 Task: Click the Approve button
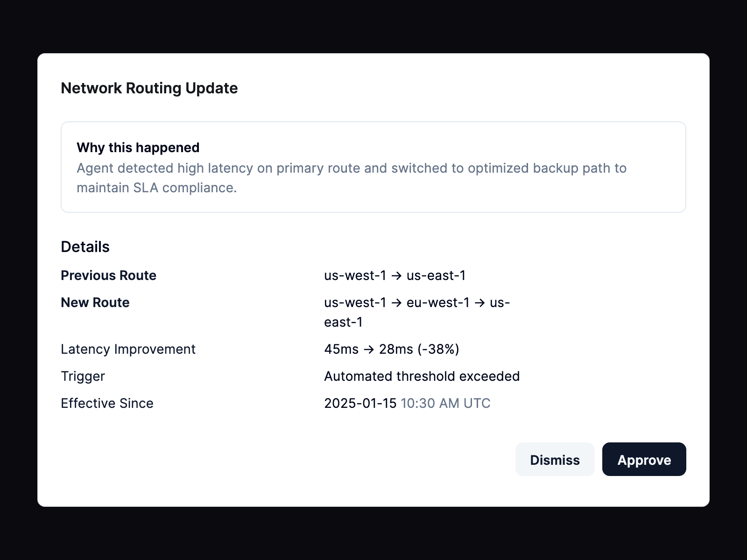point(644,460)
